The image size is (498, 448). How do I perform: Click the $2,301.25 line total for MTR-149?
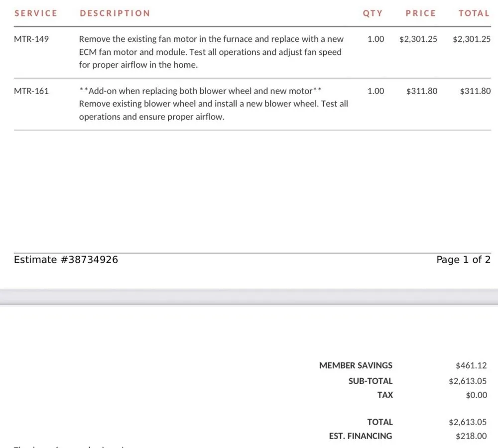click(x=472, y=39)
